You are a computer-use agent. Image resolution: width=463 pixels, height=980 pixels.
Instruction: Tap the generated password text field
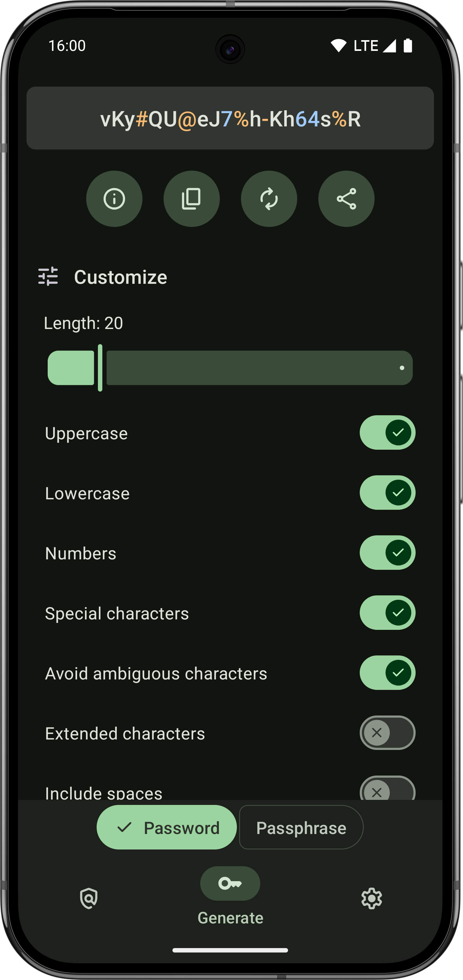tap(230, 118)
